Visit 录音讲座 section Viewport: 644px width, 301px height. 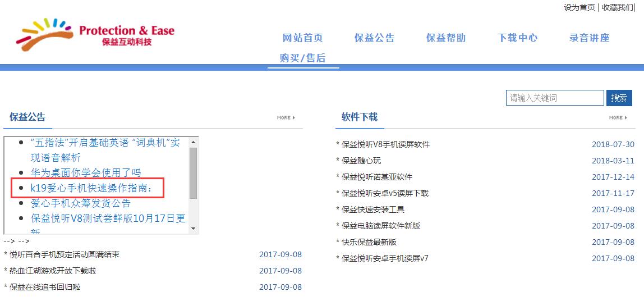(590, 38)
